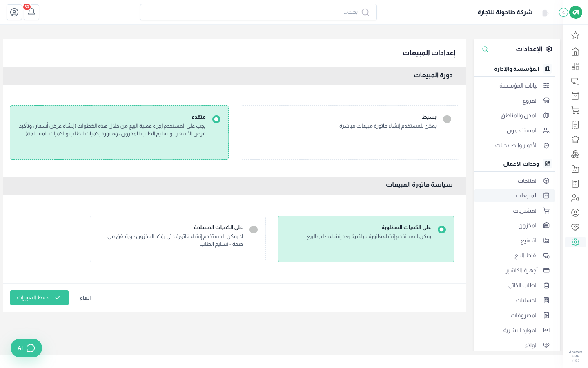
Task: Open the receipt document icon in the right rail
Action: coord(575,125)
